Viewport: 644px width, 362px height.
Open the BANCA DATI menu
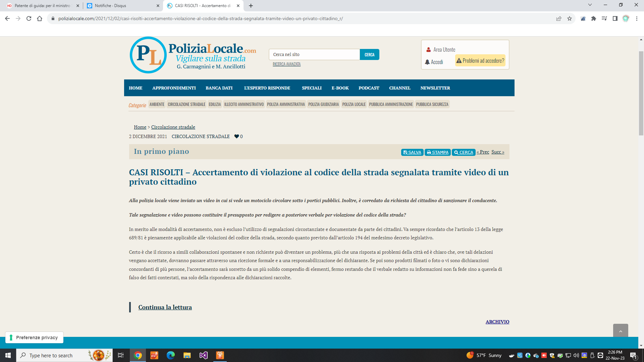pyautogui.click(x=219, y=88)
